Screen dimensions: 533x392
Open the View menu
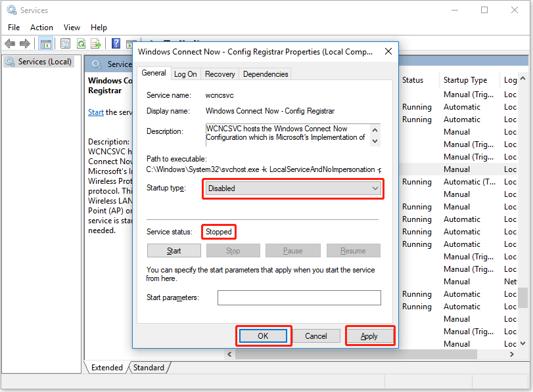(x=72, y=28)
